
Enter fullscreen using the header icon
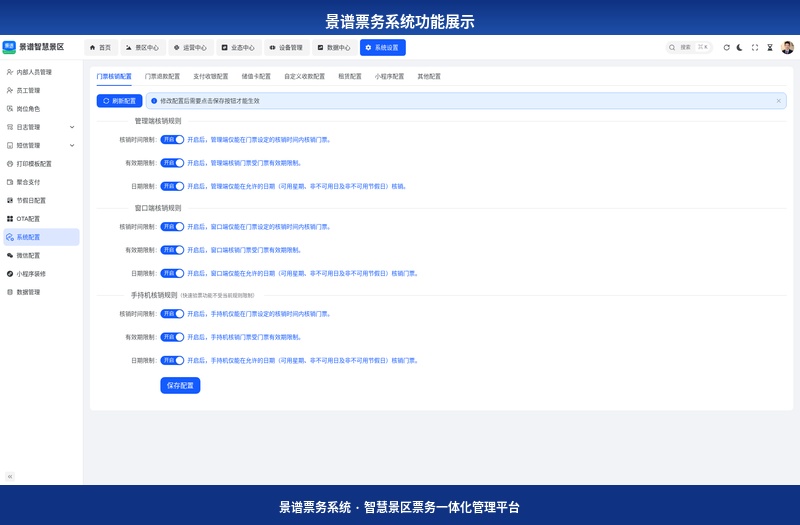coord(755,47)
